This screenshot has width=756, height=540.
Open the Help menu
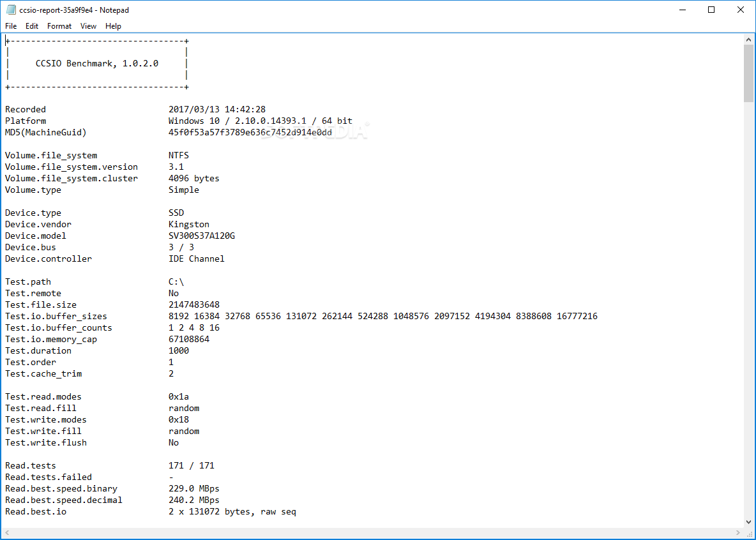coord(113,26)
